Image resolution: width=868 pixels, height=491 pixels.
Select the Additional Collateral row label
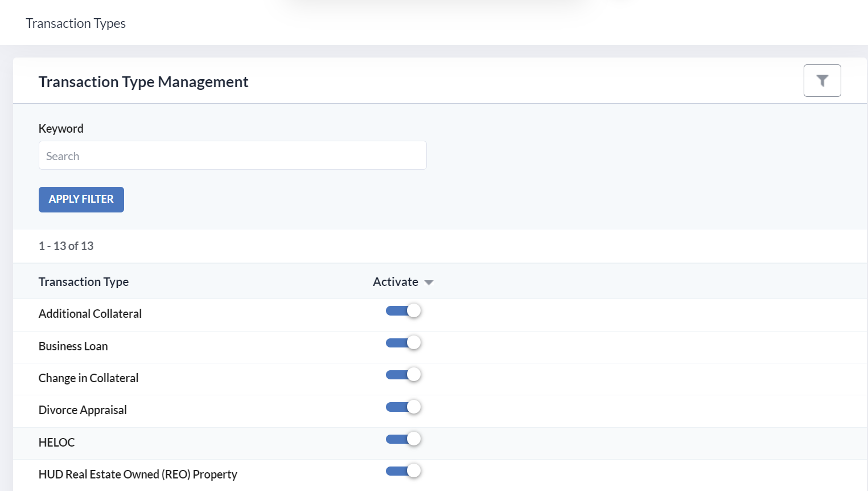pos(90,313)
